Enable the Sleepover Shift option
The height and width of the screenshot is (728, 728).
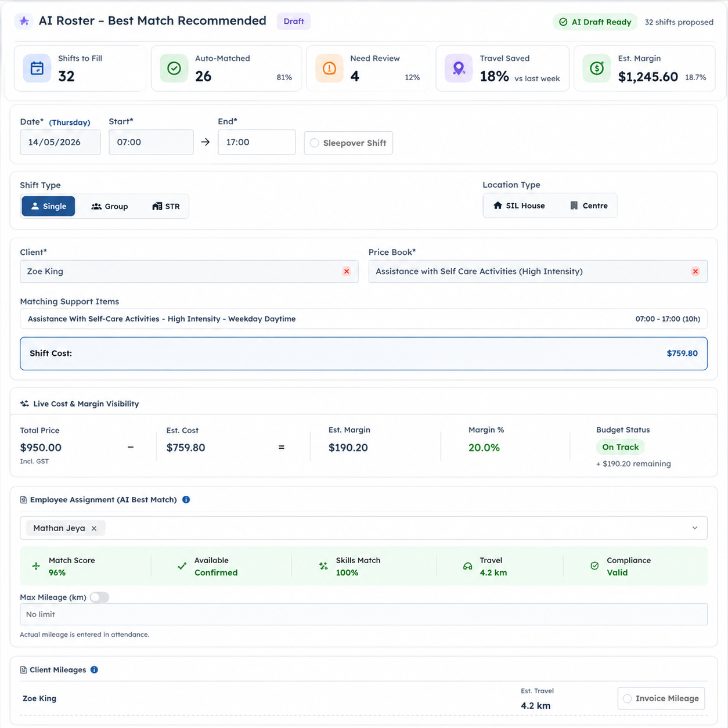pyautogui.click(x=348, y=143)
